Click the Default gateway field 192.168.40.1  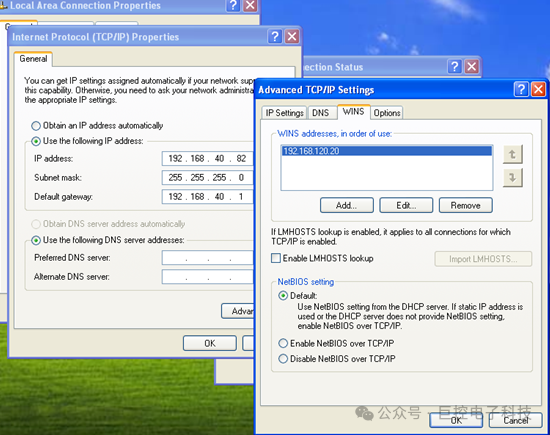[x=207, y=196]
